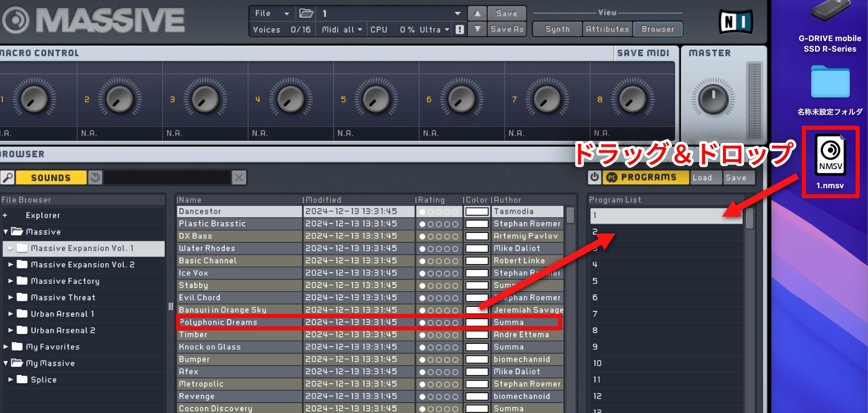Click the reset/history icon next to SOUNDS

point(95,177)
